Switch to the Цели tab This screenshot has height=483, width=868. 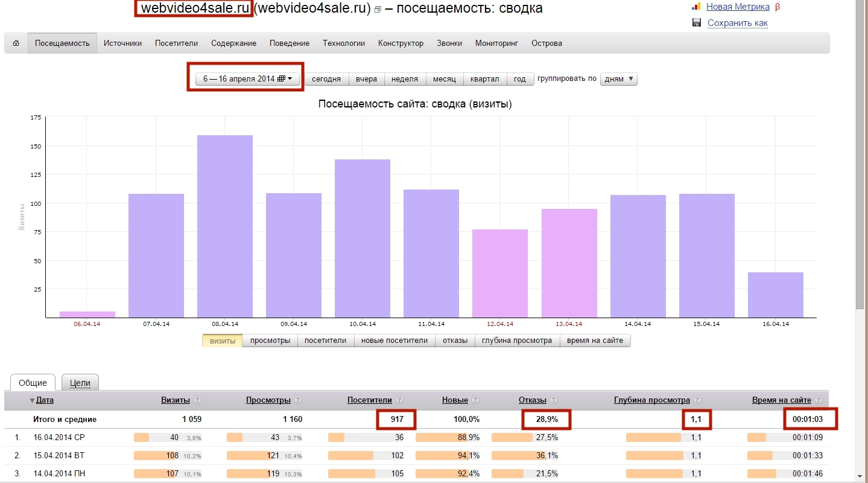point(80,383)
